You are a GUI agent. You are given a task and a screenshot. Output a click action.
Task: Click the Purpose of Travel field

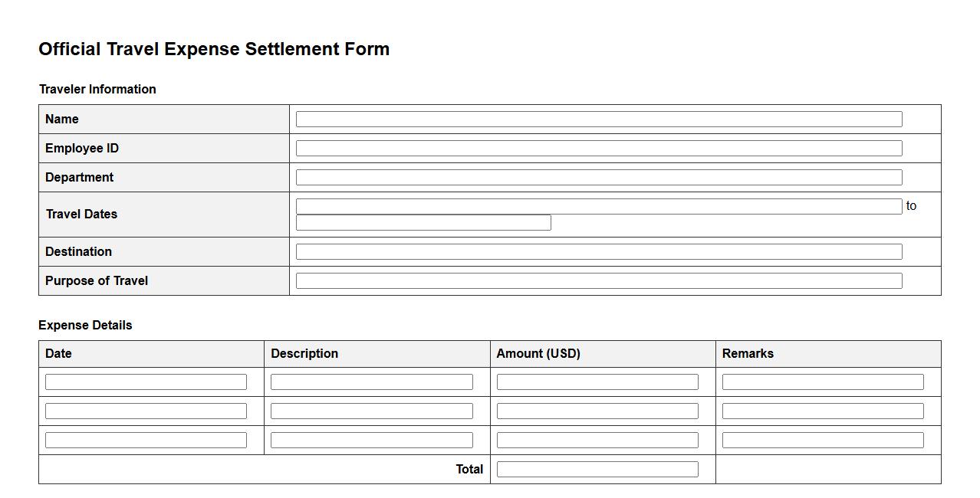[x=598, y=281]
